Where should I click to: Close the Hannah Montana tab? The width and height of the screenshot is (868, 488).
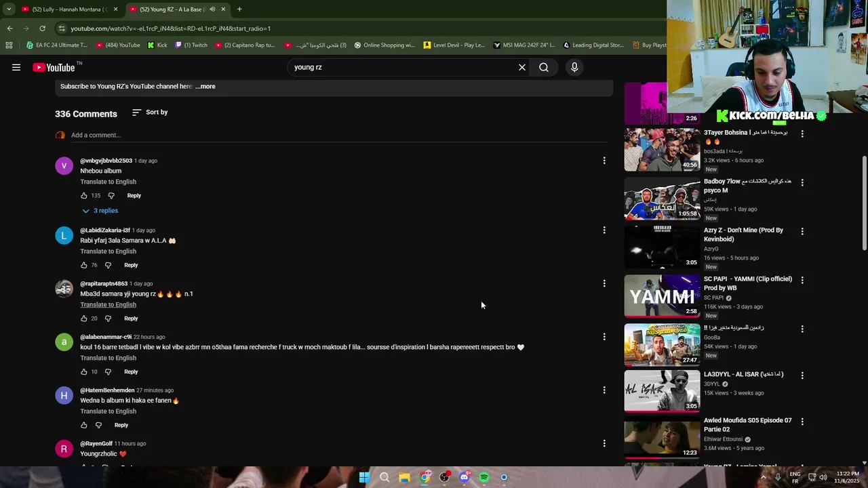[115, 9]
